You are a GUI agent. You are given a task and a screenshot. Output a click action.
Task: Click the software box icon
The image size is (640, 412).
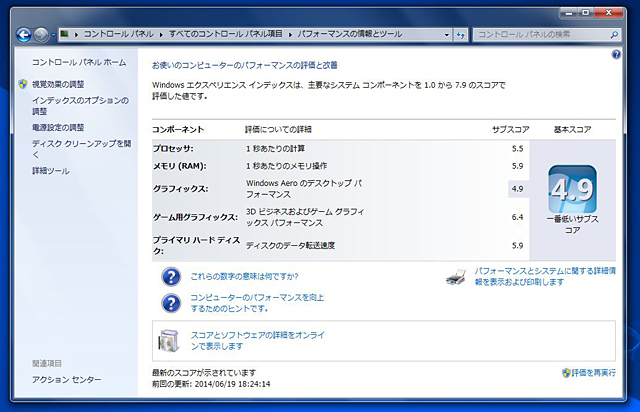pos(169,341)
